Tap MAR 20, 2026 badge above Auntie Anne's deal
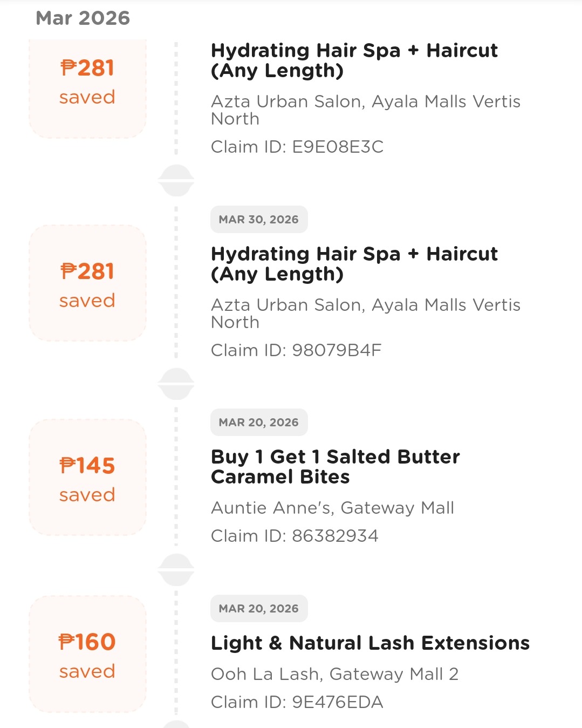This screenshot has width=582, height=728. (x=258, y=423)
